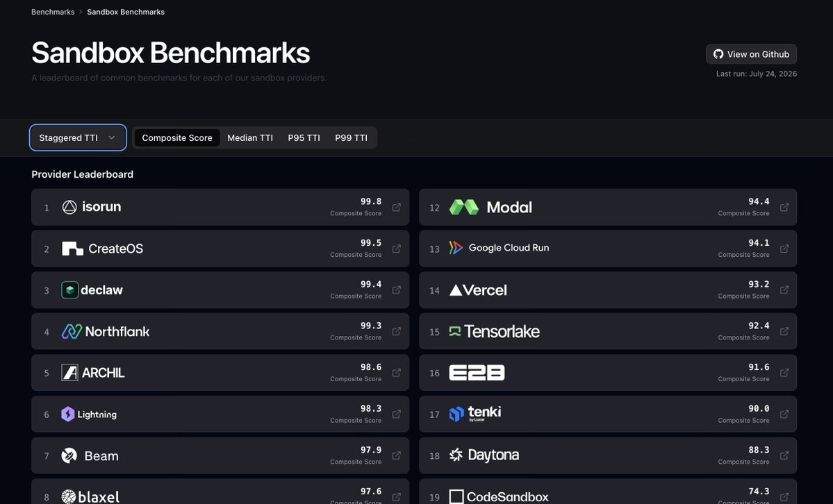
Task: Open external link icon for ARCHIL
Action: click(x=396, y=373)
